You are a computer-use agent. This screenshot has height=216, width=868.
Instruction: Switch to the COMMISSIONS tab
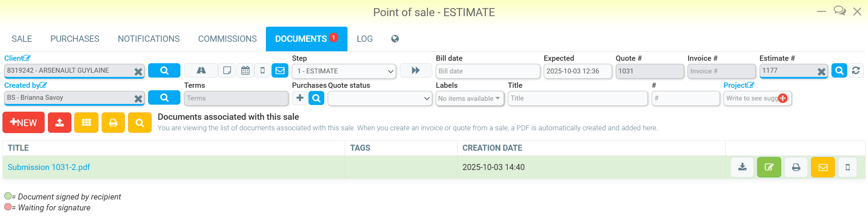coord(227,39)
